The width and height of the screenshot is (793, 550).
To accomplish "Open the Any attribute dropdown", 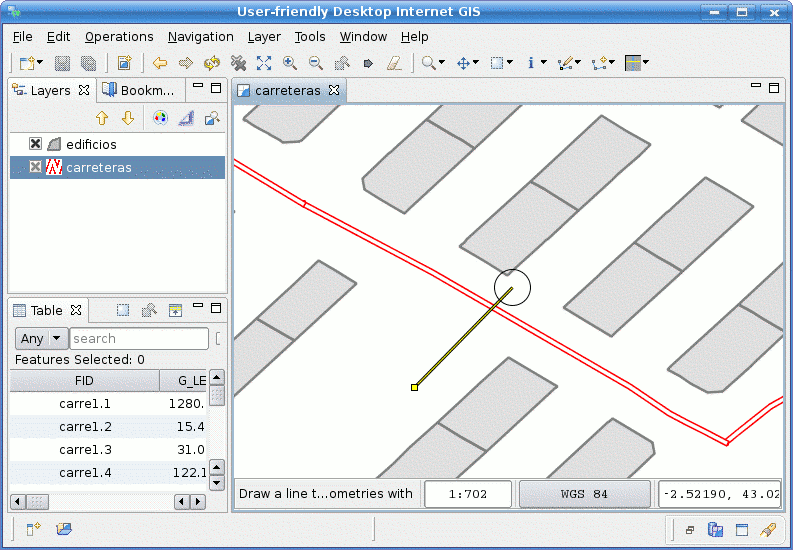I will click(41, 338).
